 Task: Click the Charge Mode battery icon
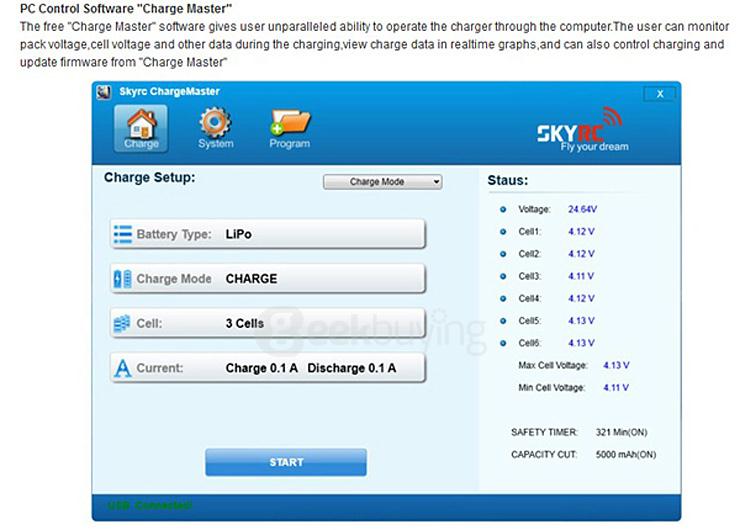click(123, 279)
